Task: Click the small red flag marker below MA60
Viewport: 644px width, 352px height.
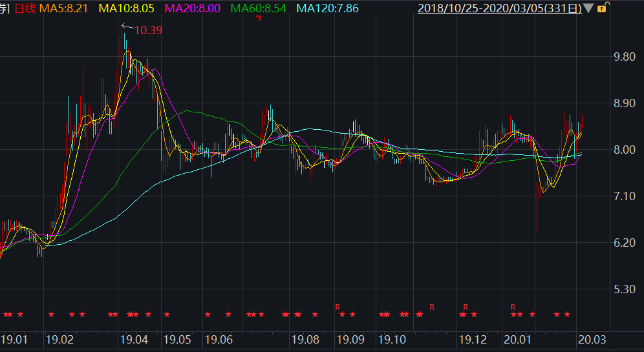Action: click(x=259, y=18)
